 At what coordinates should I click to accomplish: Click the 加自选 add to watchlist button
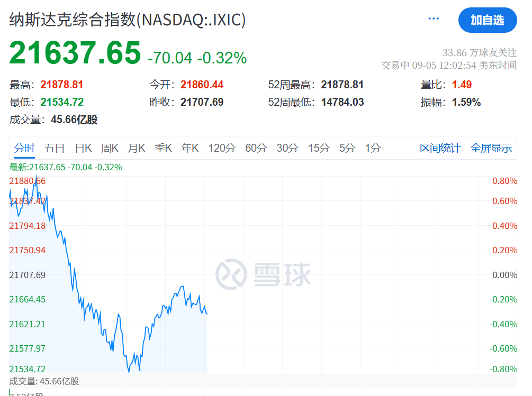click(488, 20)
